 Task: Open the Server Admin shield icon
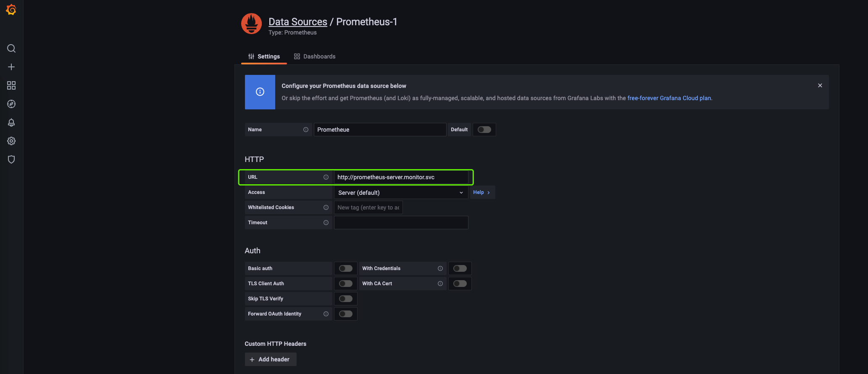tap(11, 159)
